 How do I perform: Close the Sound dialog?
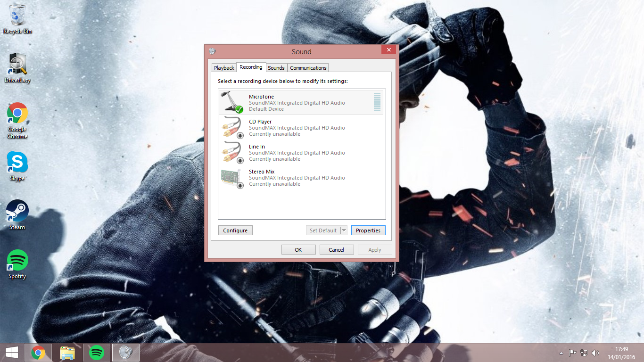[388, 50]
